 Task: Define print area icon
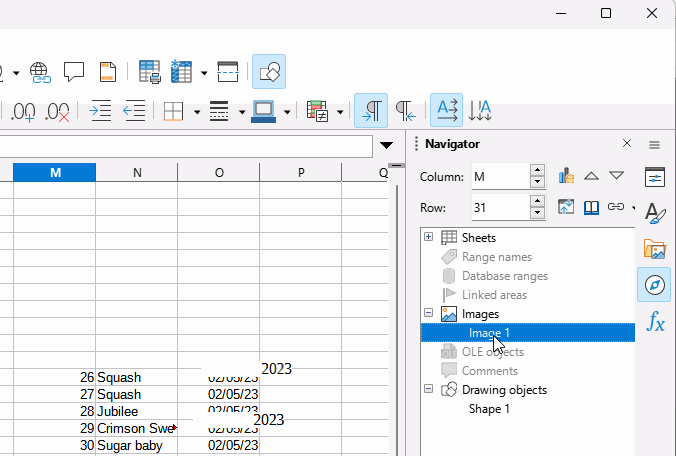(x=150, y=72)
